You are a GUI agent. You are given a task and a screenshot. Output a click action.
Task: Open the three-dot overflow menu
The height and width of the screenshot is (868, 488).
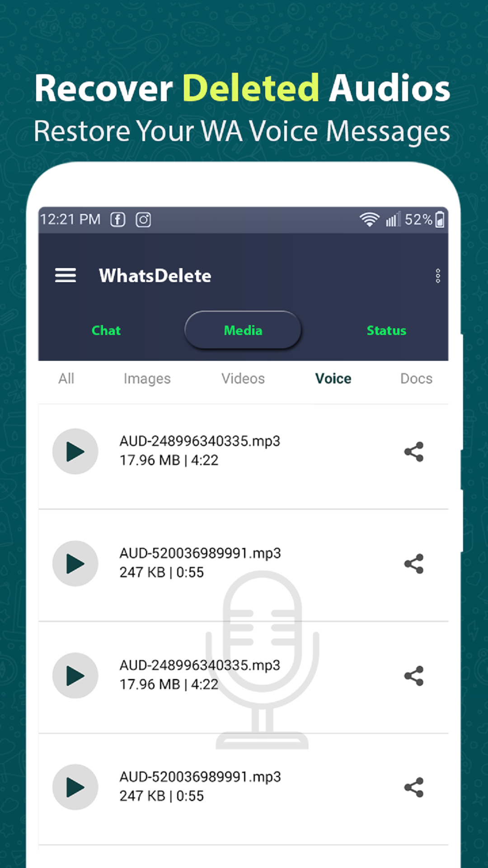438,276
